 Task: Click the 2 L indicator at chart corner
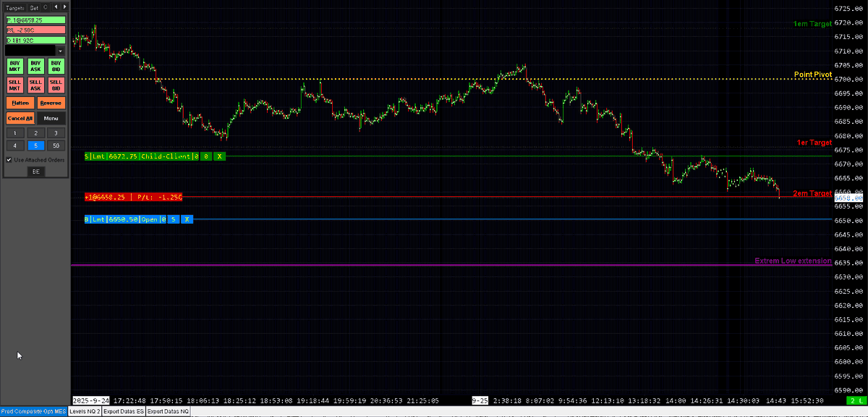tap(855, 400)
